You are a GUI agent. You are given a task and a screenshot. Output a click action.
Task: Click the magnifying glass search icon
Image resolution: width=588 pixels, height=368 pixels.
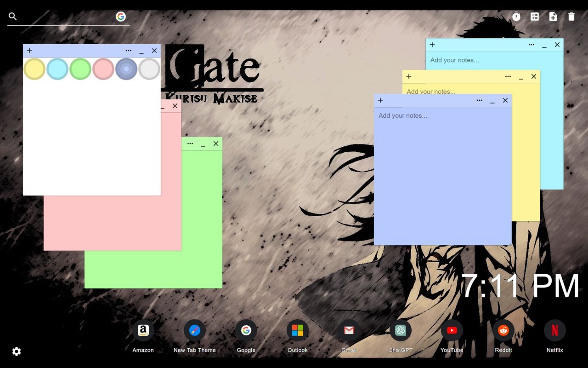(x=13, y=17)
